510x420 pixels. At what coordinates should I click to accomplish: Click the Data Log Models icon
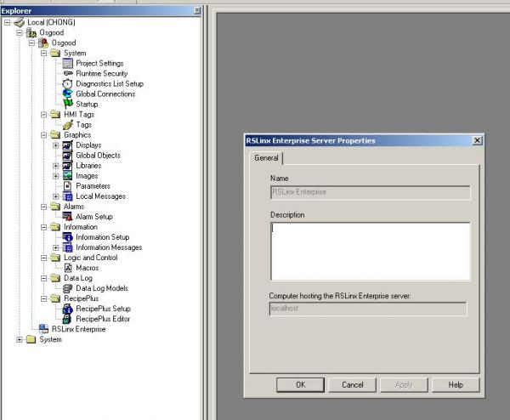(68, 288)
